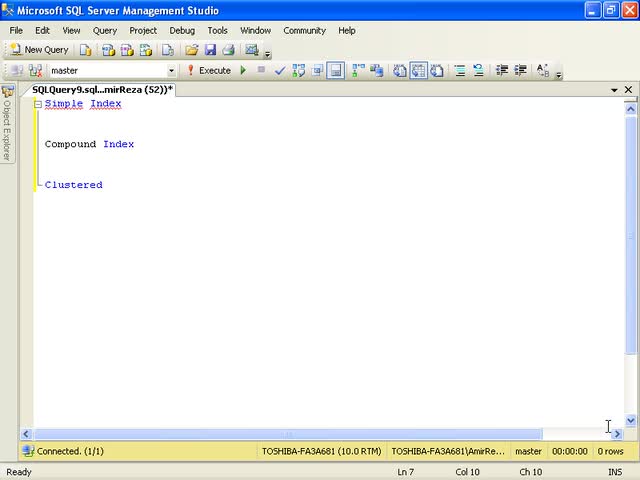This screenshot has height=480, width=640.
Task: Open the Window menu
Action: click(x=256, y=31)
